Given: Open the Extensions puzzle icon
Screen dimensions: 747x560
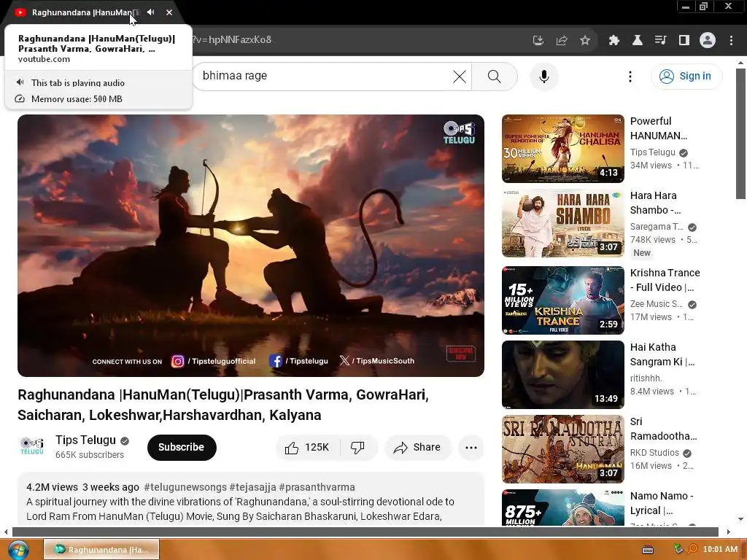Looking at the screenshot, I should coord(614,41).
